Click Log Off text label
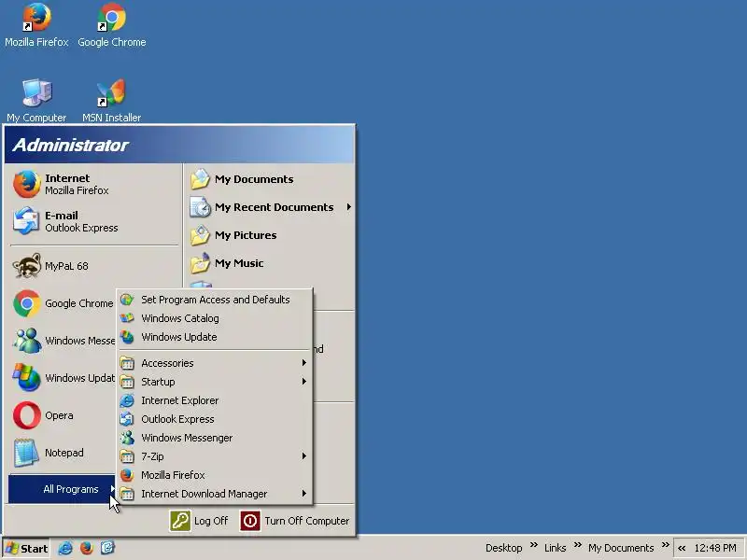The width and height of the screenshot is (747, 560). pos(211,521)
